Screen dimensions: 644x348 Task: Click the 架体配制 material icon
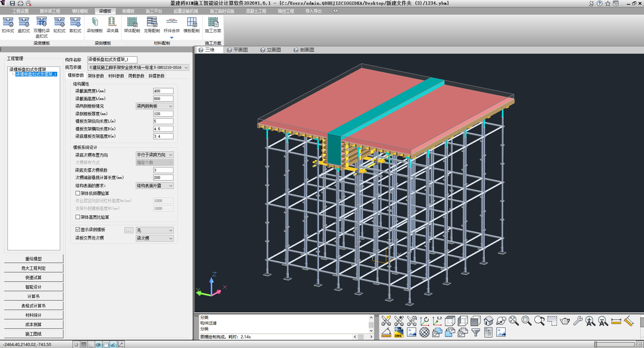pos(132,25)
